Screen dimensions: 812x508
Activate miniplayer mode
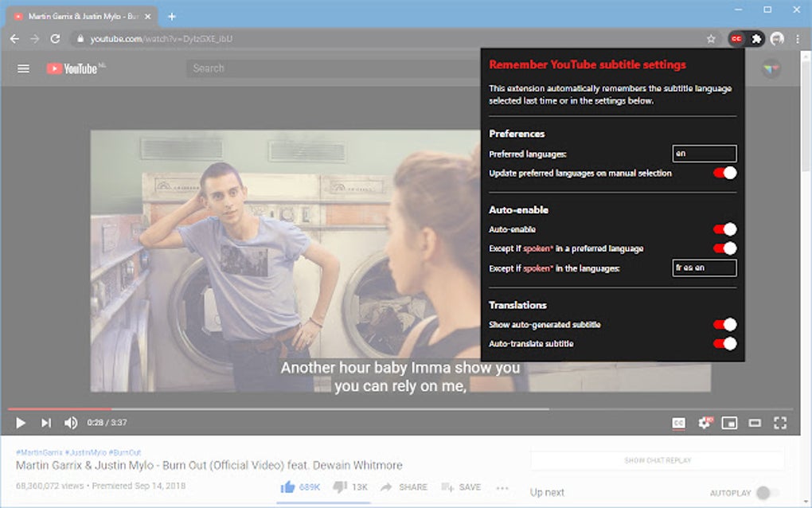pos(730,423)
